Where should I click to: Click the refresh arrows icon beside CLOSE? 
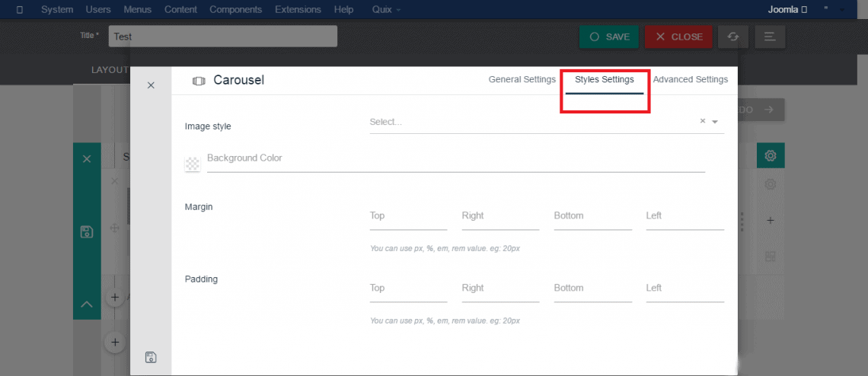732,37
